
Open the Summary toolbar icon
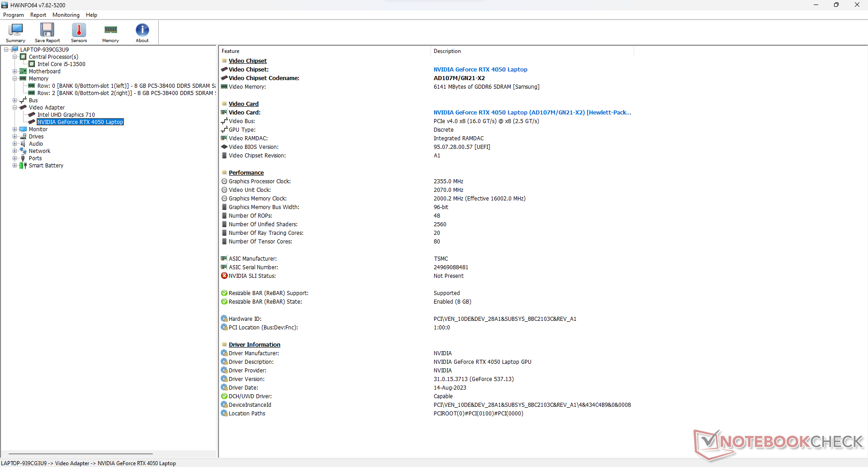(15, 33)
